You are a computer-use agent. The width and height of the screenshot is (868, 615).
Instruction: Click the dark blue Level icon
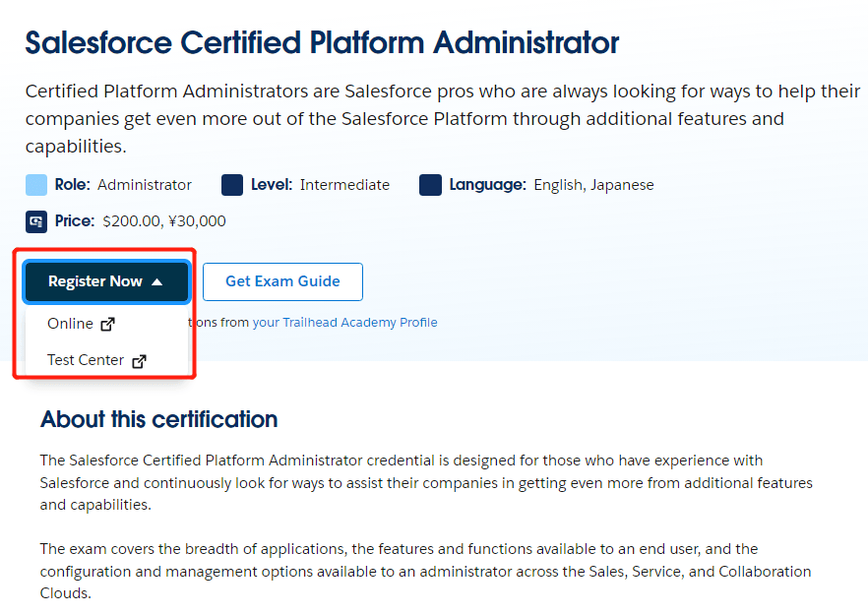click(232, 185)
